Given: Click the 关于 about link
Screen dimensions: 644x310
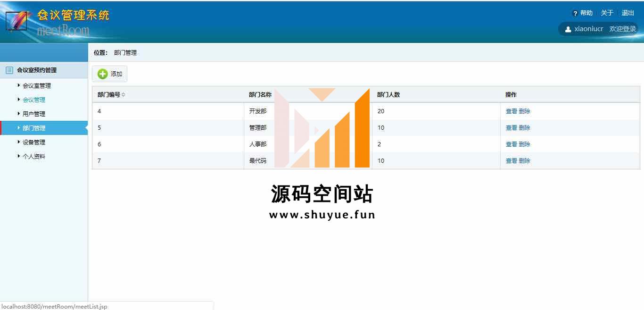Looking at the screenshot, I should 607,13.
